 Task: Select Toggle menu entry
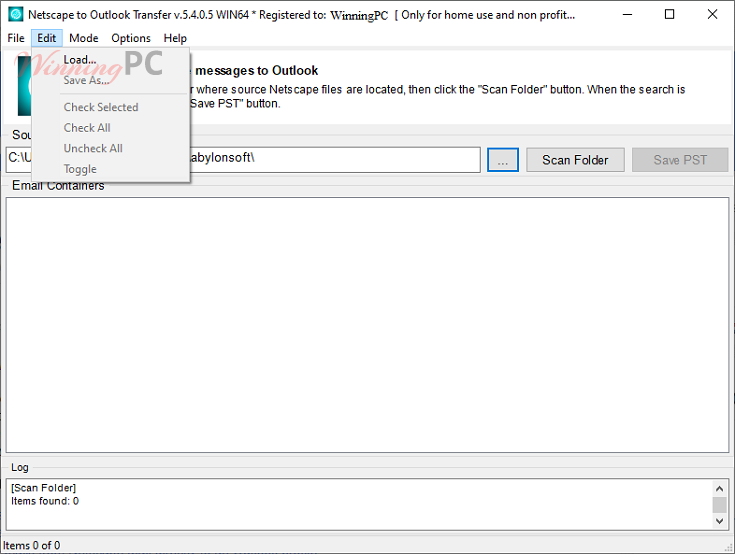[111, 169]
